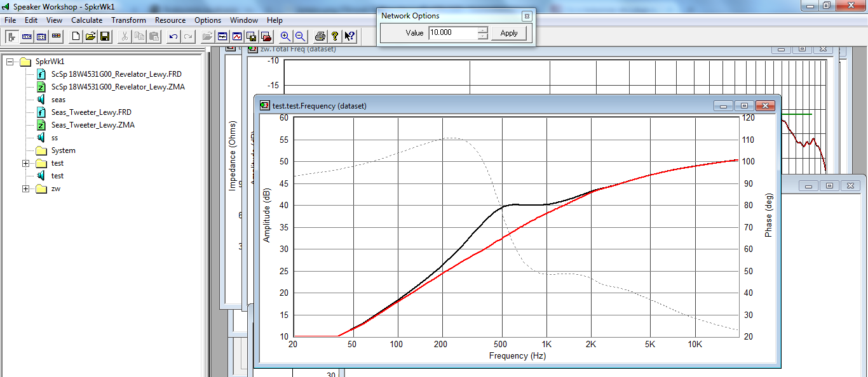Image resolution: width=868 pixels, height=377 pixels.
Task: Minimize the test.test.Frequency chart window
Action: (723, 106)
